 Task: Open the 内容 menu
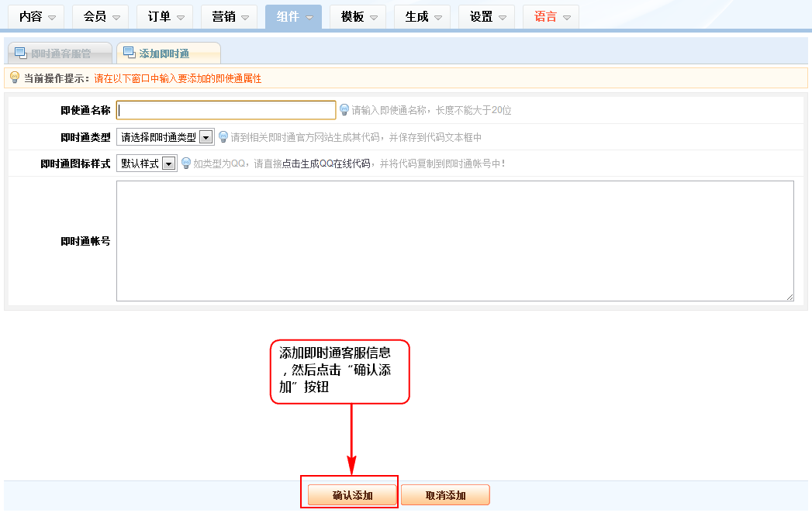[36, 16]
